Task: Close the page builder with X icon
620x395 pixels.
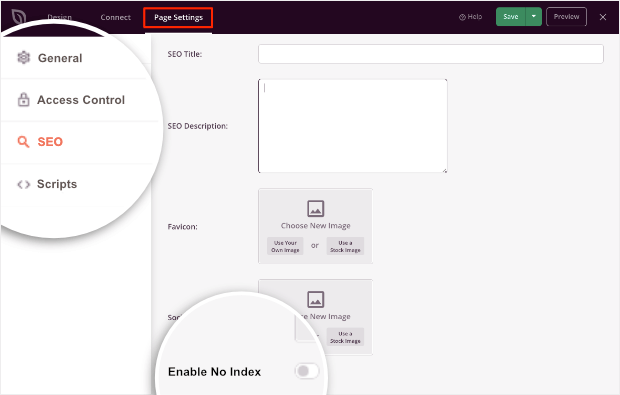Action: click(x=603, y=17)
